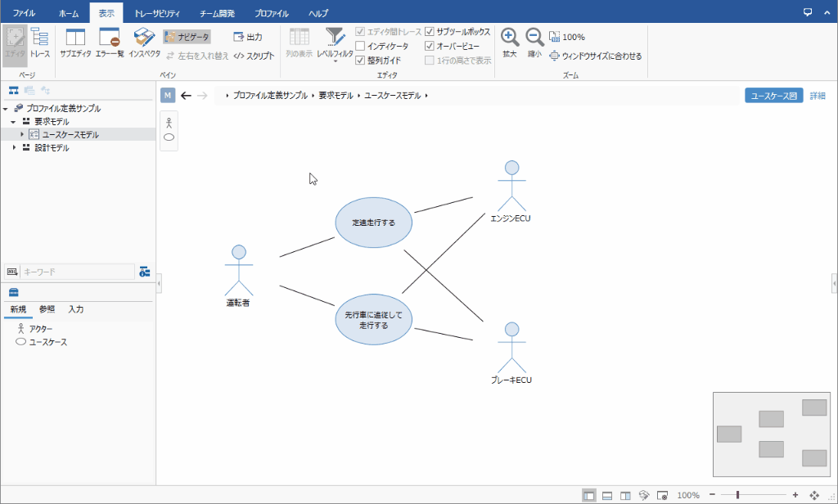The image size is (838, 504).
Task: Click the 拡大 zoom in magnifier
Action: 509,38
